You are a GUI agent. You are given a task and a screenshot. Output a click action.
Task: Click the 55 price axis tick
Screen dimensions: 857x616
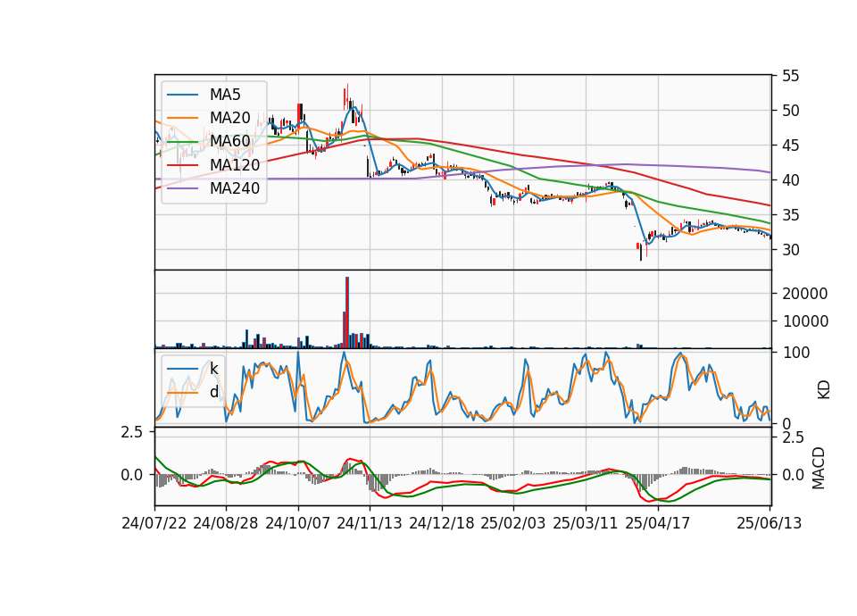tap(790, 76)
